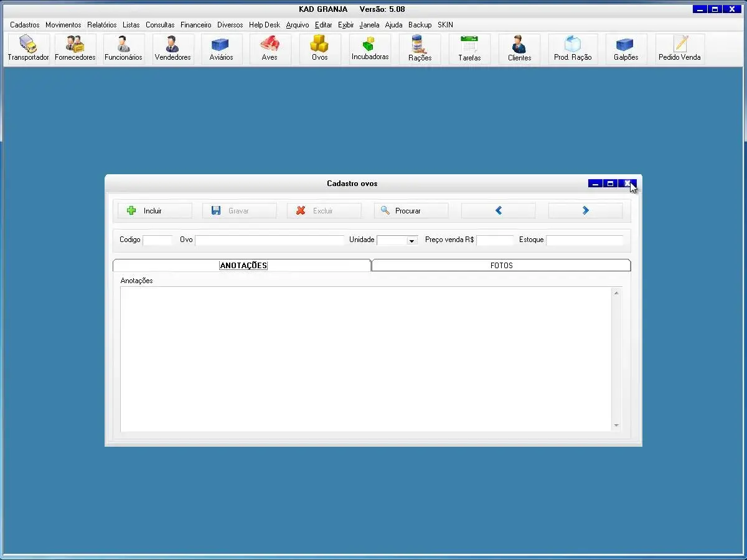Open the Financeiro menu
The image size is (747, 560).
(196, 25)
